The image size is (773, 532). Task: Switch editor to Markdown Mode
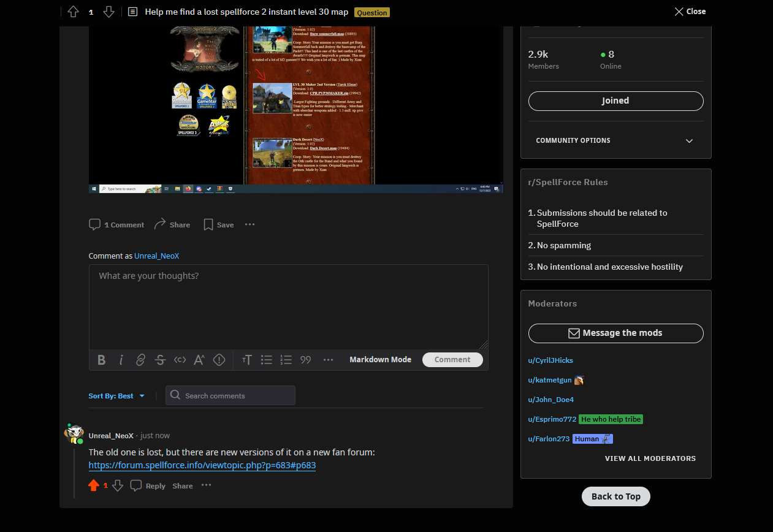(380, 360)
